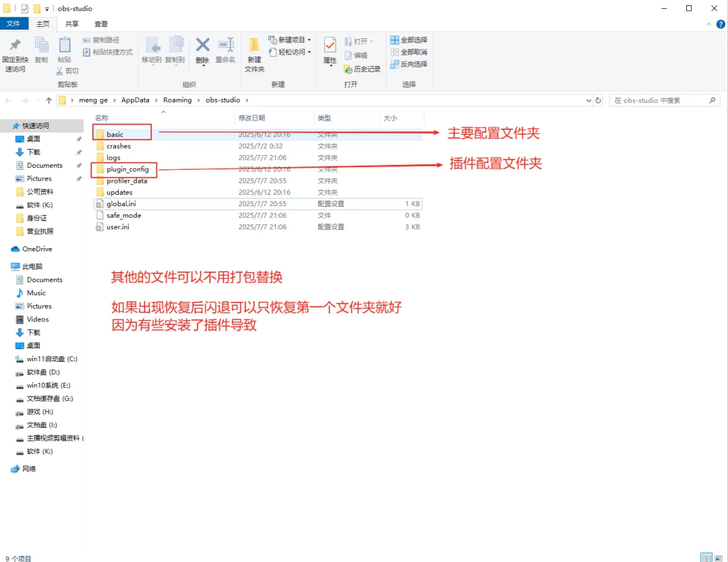Expand breadcrumb arrow after AppData
This screenshot has width=728, height=562.
tap(156, 100)
